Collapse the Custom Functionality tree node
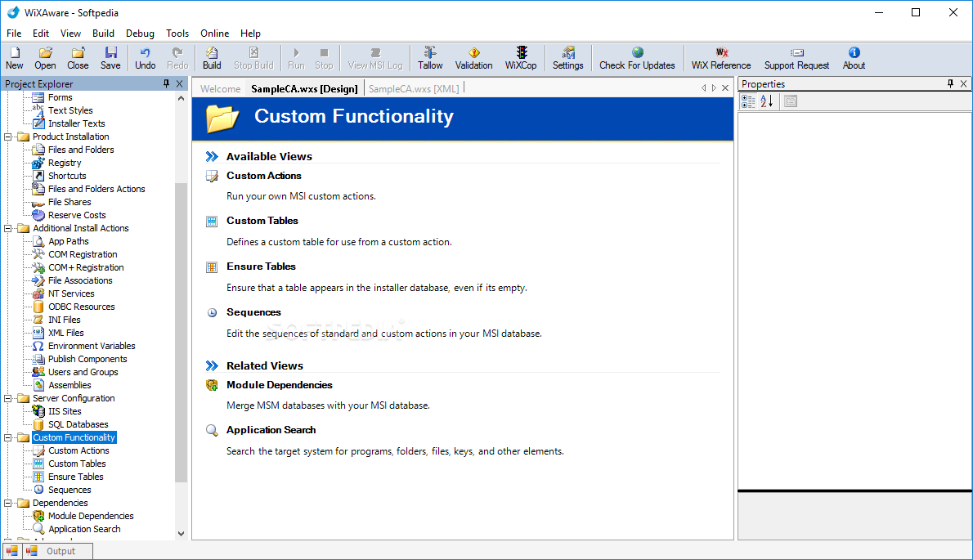Image resolution: width=973 pixels, height=560 pixels. [8, 437]
